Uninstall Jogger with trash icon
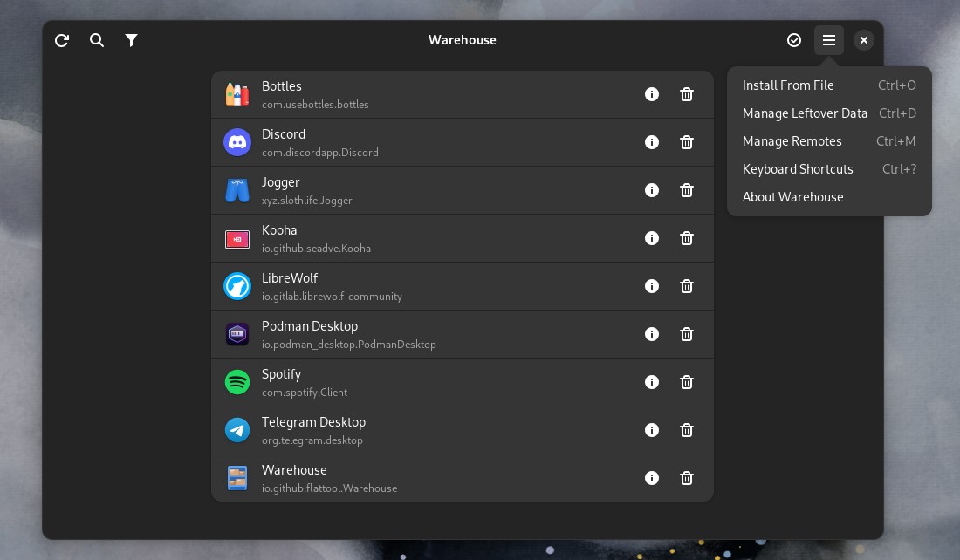This screenshot has height=560, width=960. 687,190
